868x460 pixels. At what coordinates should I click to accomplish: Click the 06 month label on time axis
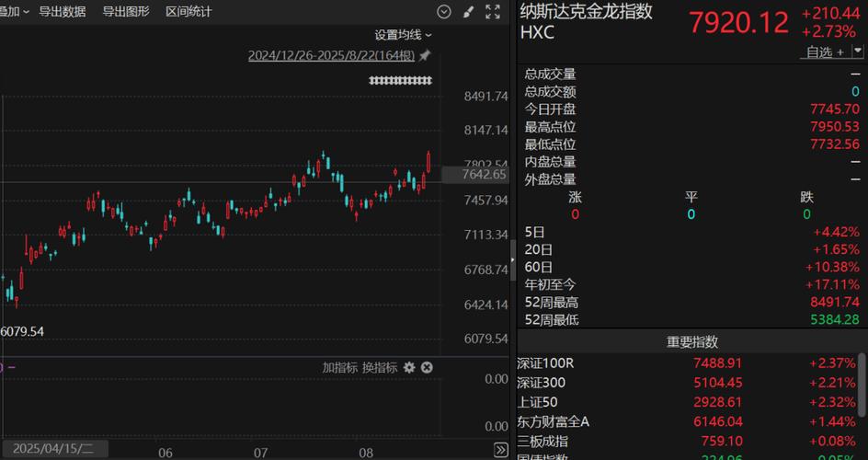tap(165, 453)
